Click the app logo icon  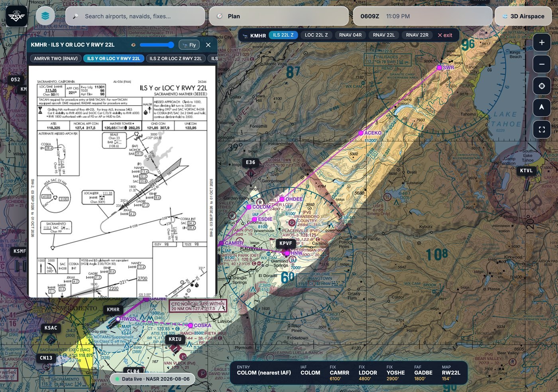tap(17, 16)
